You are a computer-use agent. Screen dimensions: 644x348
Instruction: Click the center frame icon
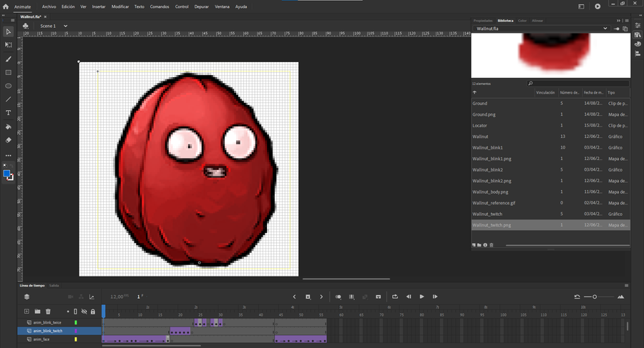tap(379, 297)
